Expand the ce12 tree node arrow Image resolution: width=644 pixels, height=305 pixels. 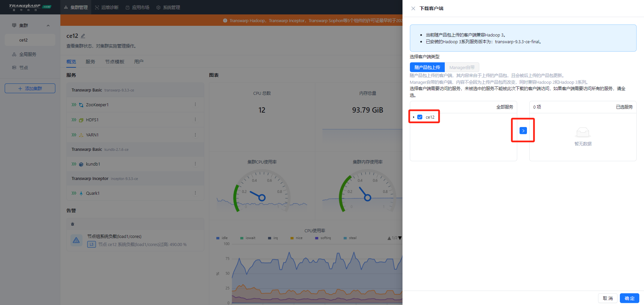point(414,117)
